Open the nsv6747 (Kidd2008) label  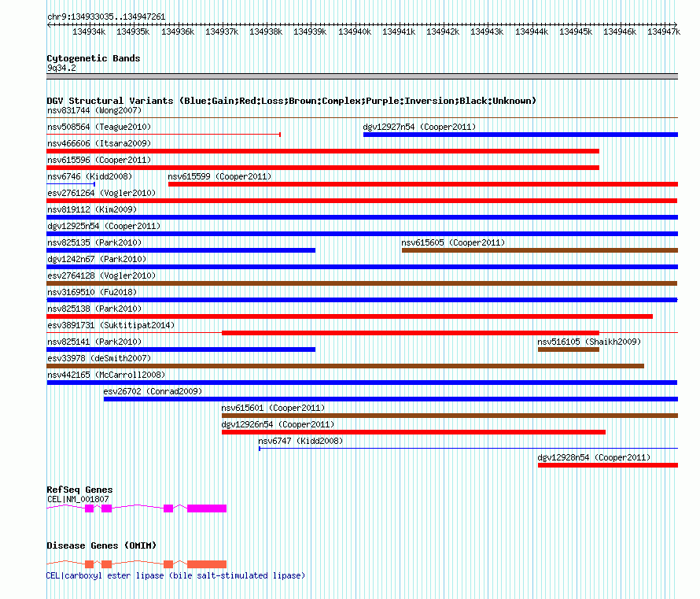click(300, 441)
